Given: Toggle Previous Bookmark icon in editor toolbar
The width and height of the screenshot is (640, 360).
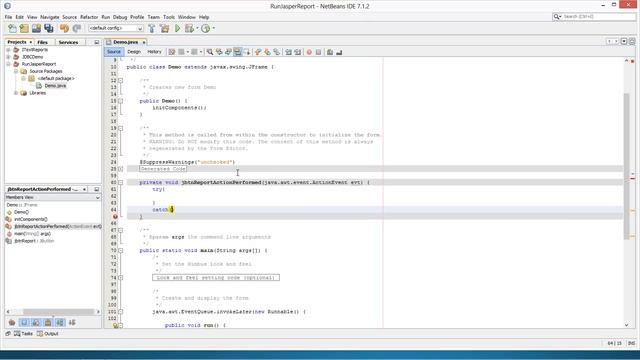Looking at the screenshot, I should tap(258, 52).
